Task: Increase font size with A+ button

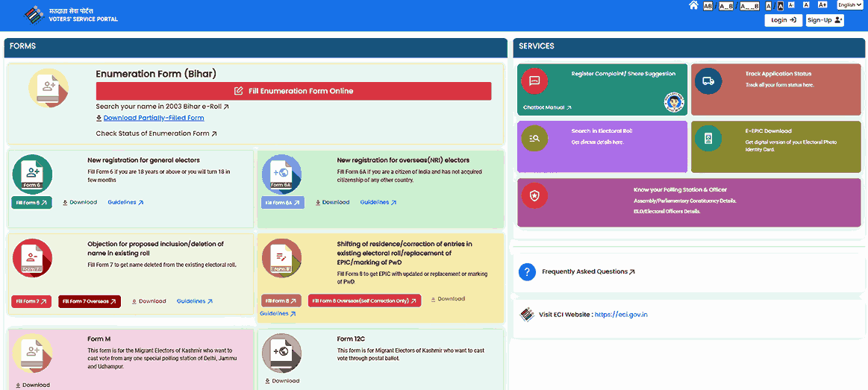Action: pos(822,5)
